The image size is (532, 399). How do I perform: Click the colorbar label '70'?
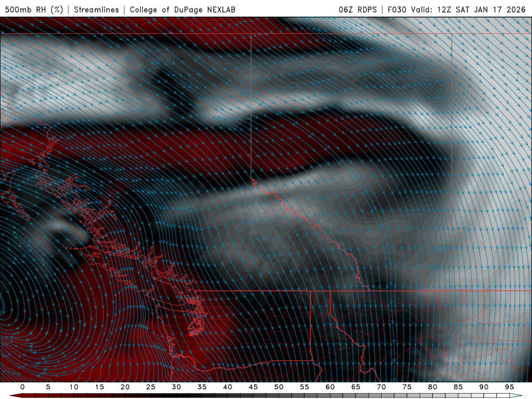pyautogui.click(x=381, y=387)
